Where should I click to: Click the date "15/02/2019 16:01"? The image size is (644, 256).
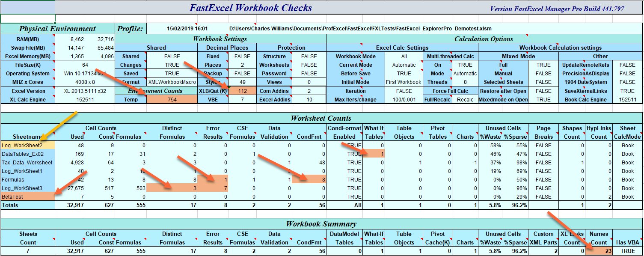[187, 29]
